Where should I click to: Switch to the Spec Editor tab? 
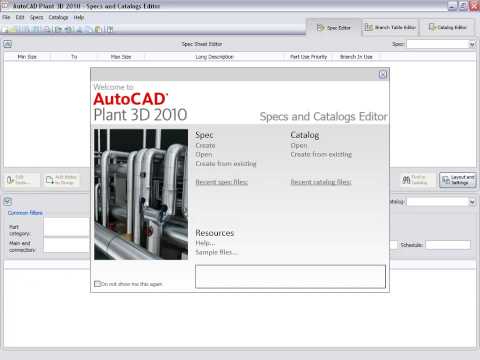pyautogui.click(x=334, y=28)
